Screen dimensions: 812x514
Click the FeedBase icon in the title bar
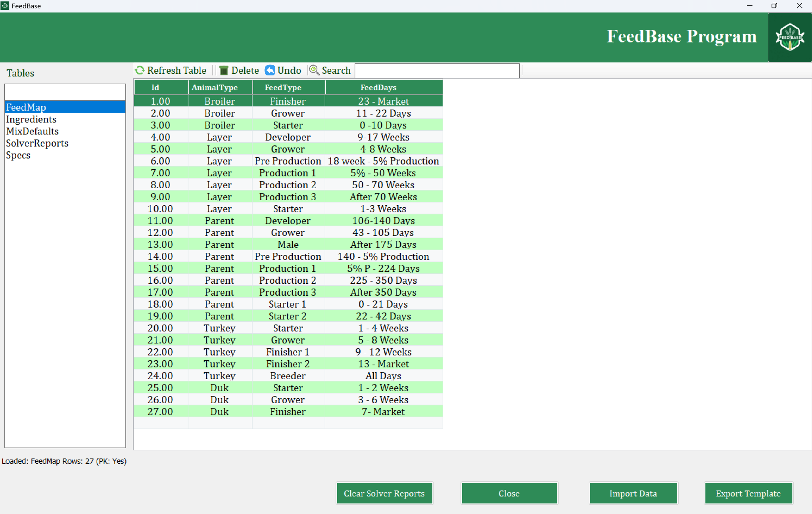tap(6, 6)
